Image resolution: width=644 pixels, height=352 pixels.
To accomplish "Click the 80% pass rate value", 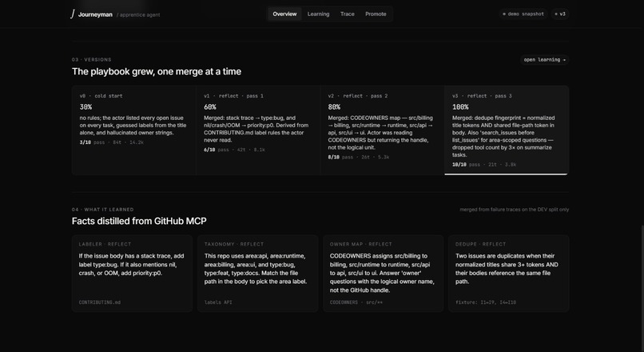I will coord(334,107).
